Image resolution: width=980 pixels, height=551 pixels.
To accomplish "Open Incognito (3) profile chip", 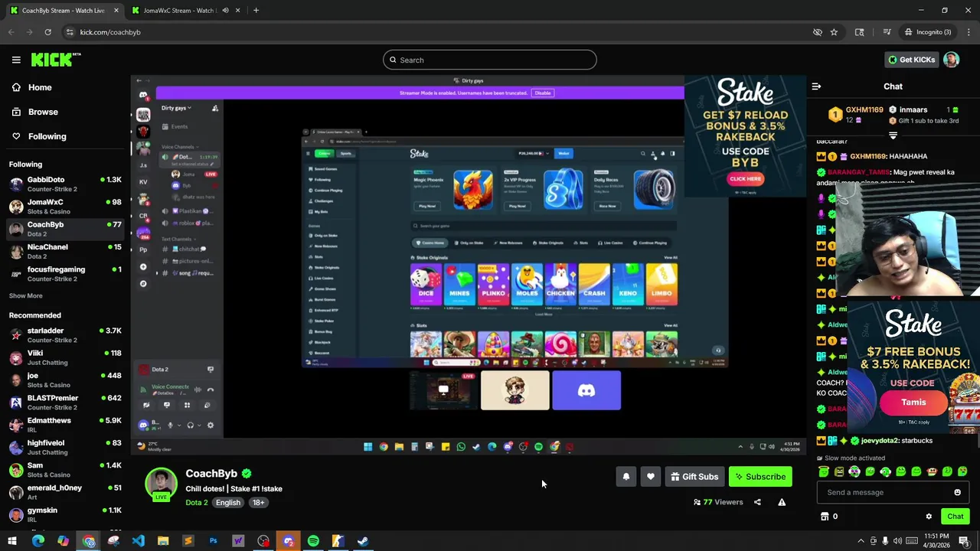I will (x=926, y=32).
